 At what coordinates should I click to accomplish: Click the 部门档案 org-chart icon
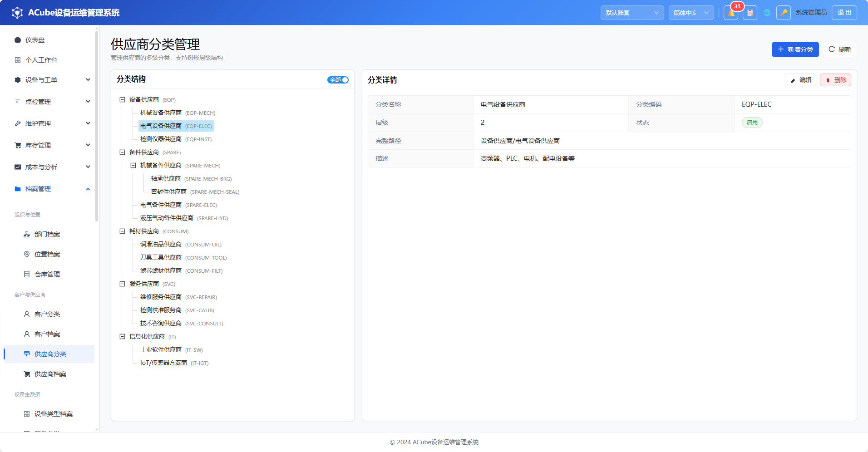pos(27,234)
